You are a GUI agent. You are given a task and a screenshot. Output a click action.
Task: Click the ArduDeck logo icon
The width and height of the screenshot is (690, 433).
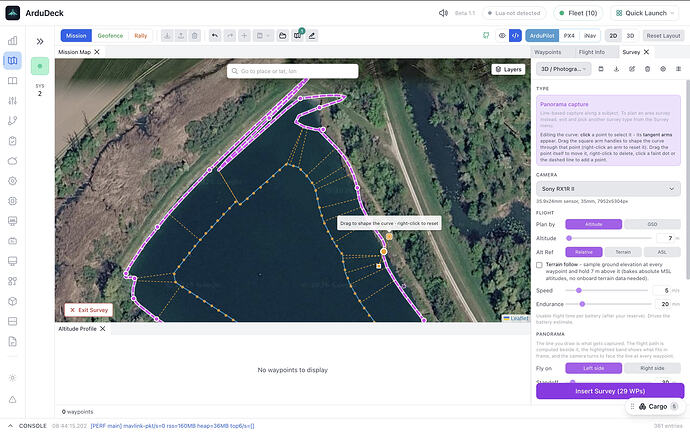coord(13,13)
